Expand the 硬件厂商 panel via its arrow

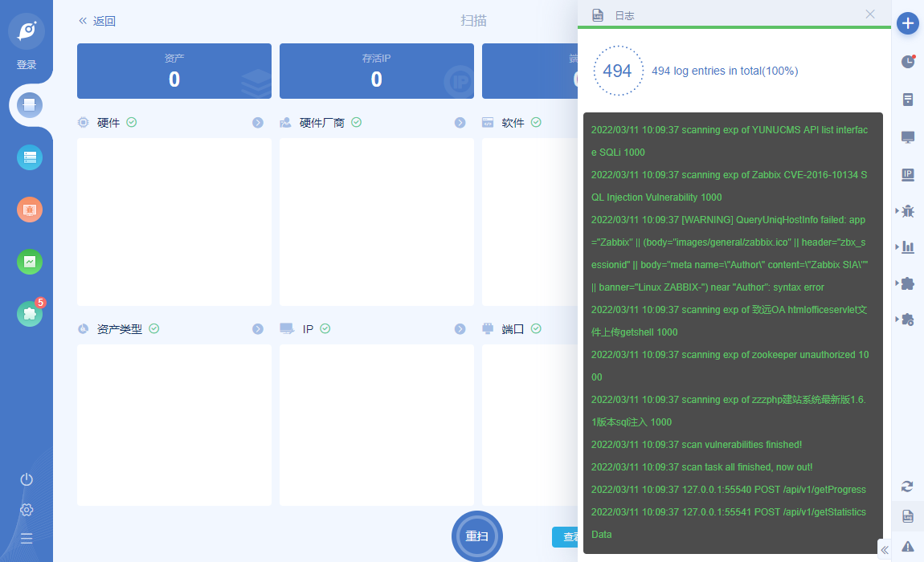pyautogui.click(x=460, y=123)
